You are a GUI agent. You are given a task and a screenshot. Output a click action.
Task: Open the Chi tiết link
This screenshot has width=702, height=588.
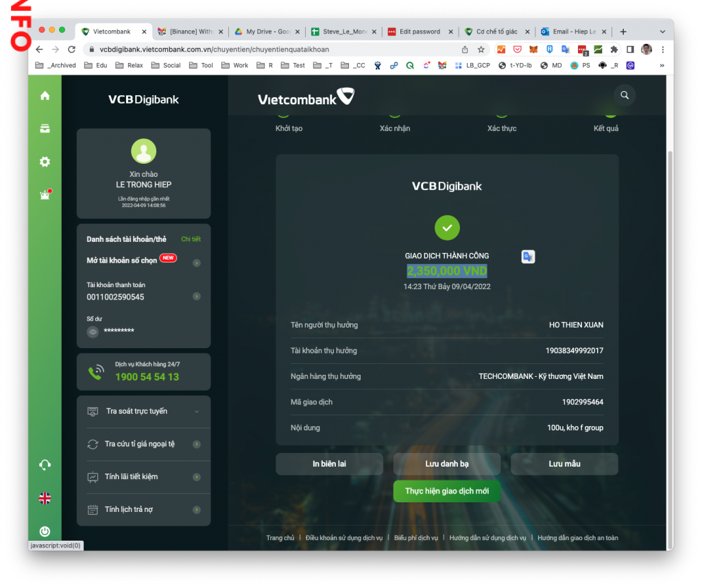[x=191, y=239]
